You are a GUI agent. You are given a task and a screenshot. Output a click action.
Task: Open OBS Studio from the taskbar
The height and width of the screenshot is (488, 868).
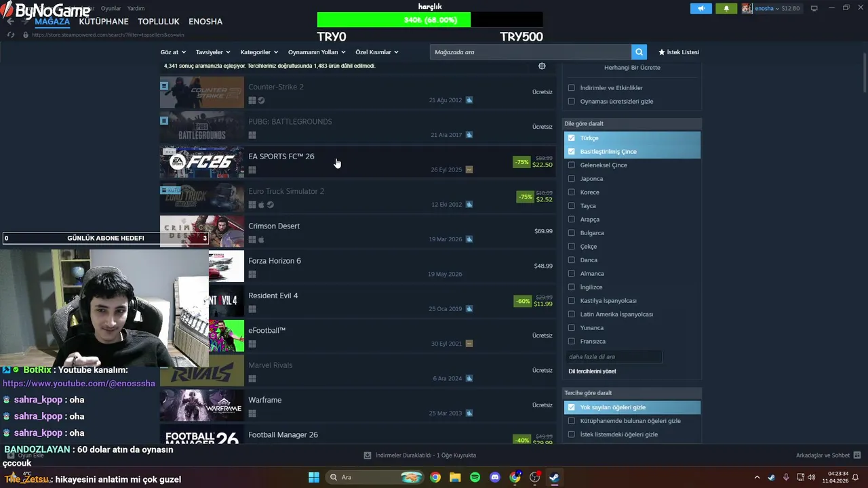[535, 477]
